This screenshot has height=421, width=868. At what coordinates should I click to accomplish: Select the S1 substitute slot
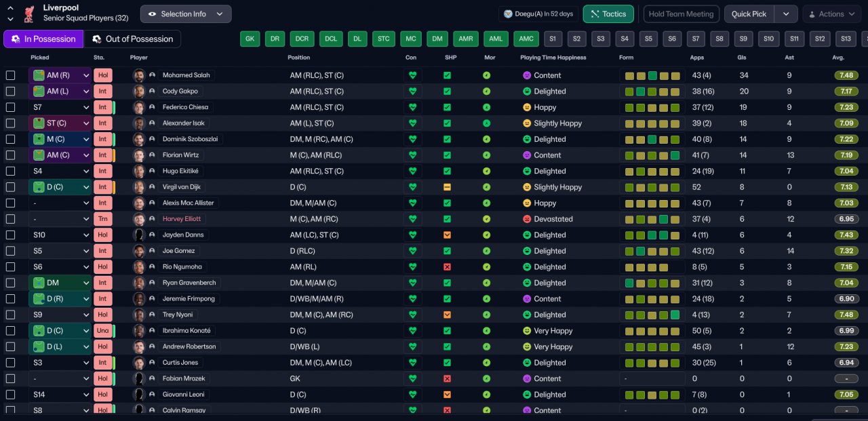tap(553, 39)
